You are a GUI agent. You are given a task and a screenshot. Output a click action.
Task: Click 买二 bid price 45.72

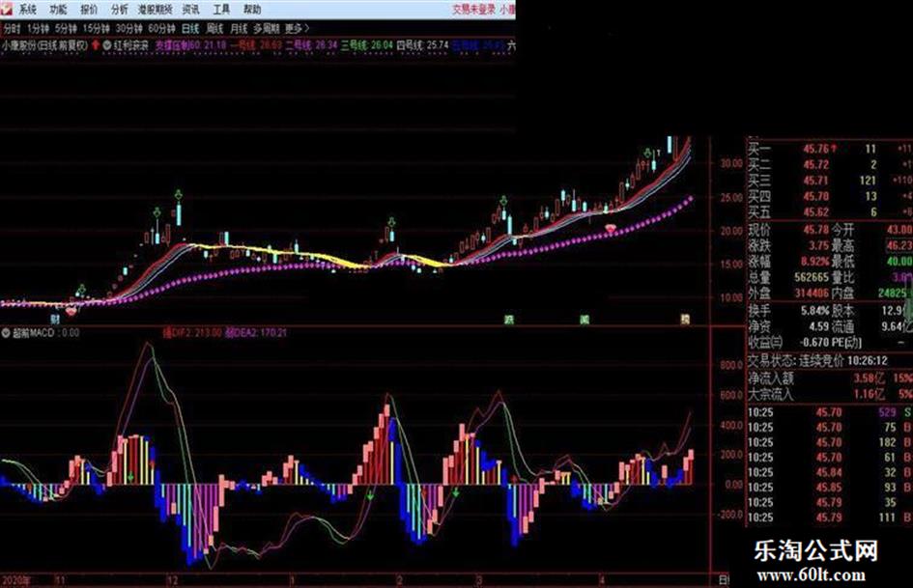click(x=815, y=165)
